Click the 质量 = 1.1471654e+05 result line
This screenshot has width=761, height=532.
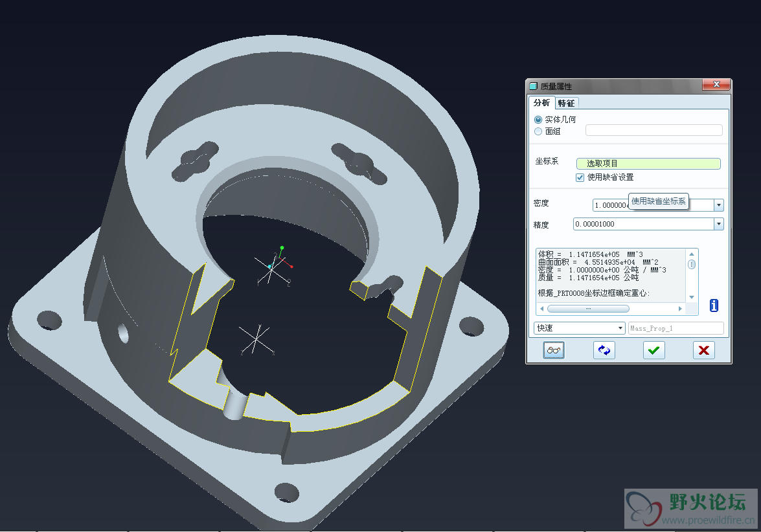[x=588, y=278]
